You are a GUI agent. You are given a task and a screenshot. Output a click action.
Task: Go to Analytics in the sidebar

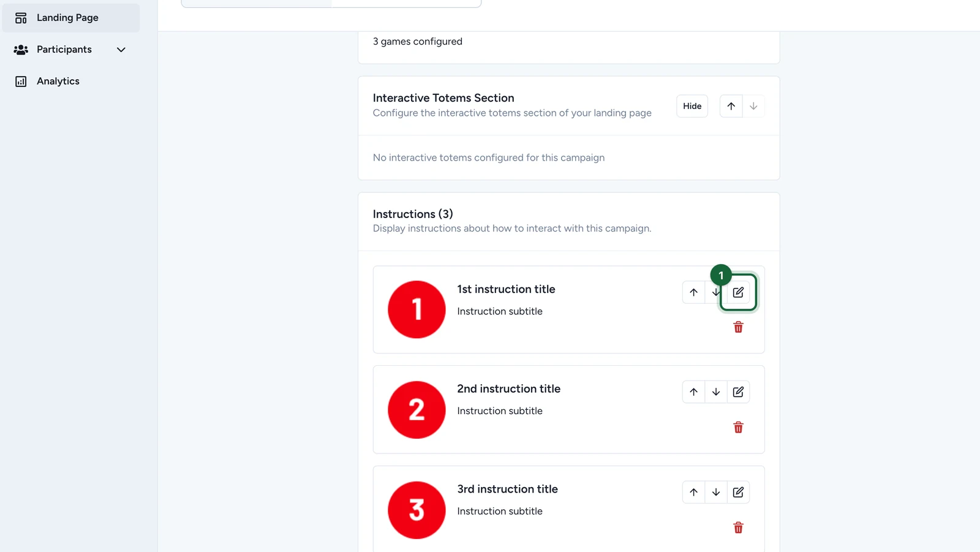click(71, 81)
